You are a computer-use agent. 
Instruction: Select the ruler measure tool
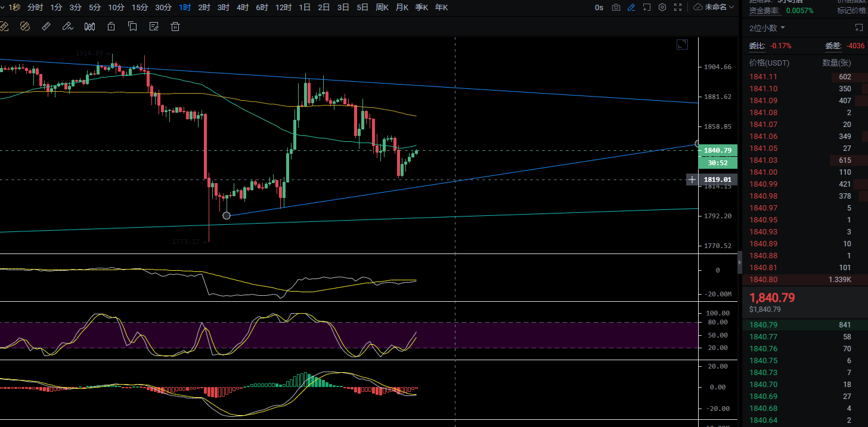click(x=46, y=26)
